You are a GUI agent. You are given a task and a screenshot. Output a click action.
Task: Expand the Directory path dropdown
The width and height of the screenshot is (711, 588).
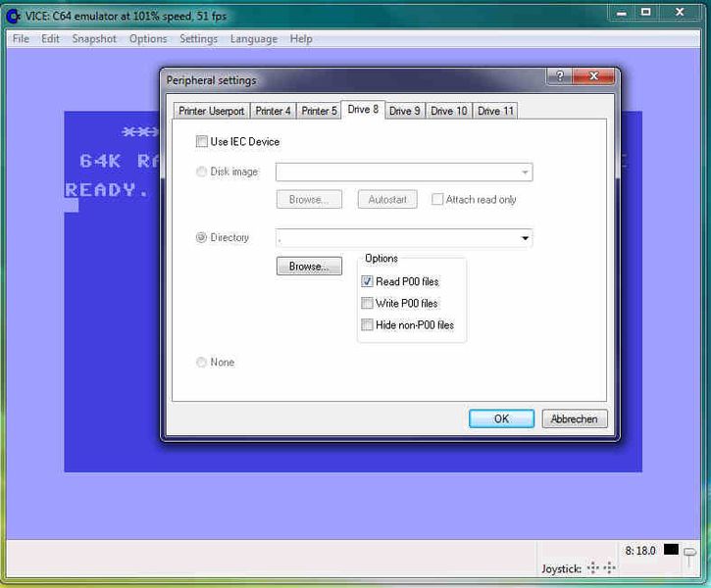[525, 238]
